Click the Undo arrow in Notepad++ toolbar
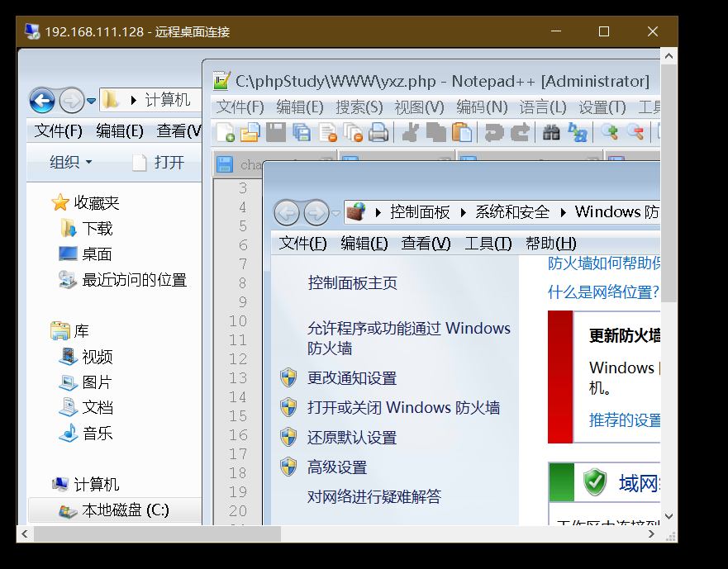The image size is (728, 569). coord(494,133)
